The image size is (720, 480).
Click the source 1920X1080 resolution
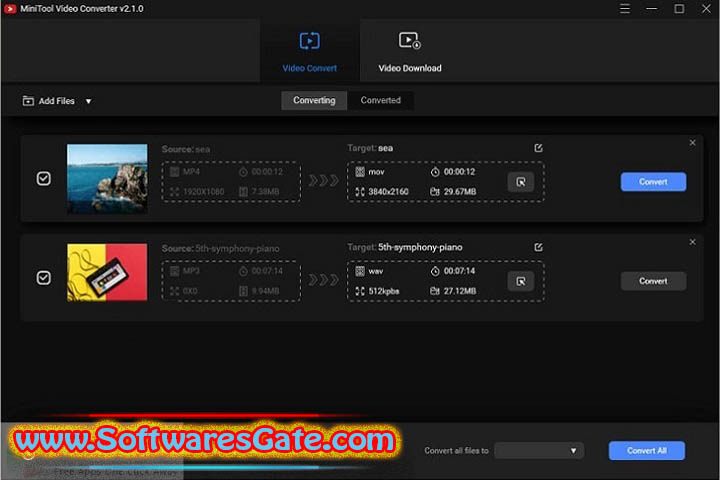pyautogui.click(x=203, y=192)
